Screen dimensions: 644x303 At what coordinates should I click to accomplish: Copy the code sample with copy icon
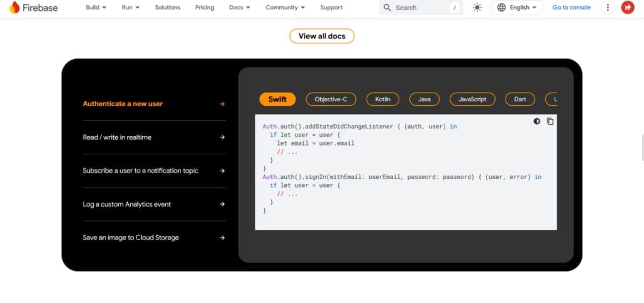tap(550, 122)
